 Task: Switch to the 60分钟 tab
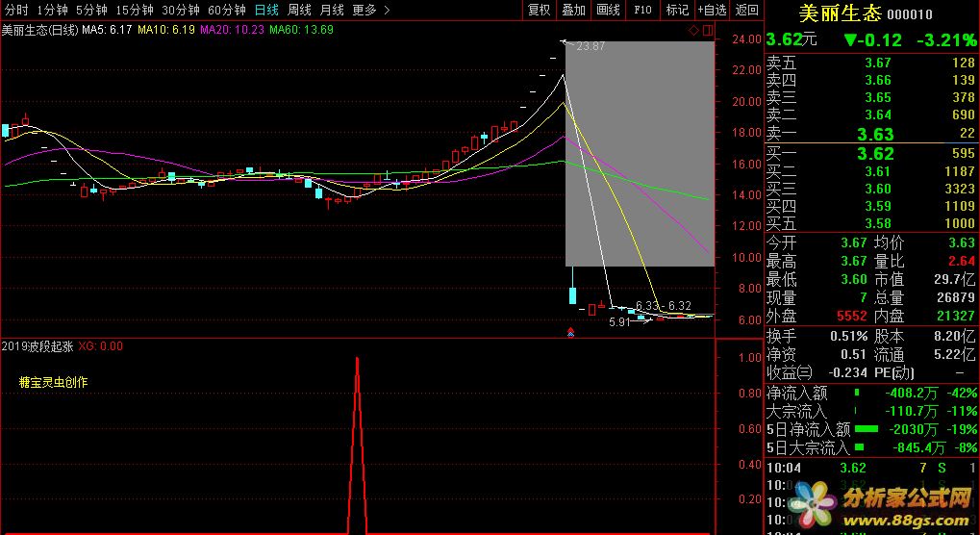click(226, 10)
